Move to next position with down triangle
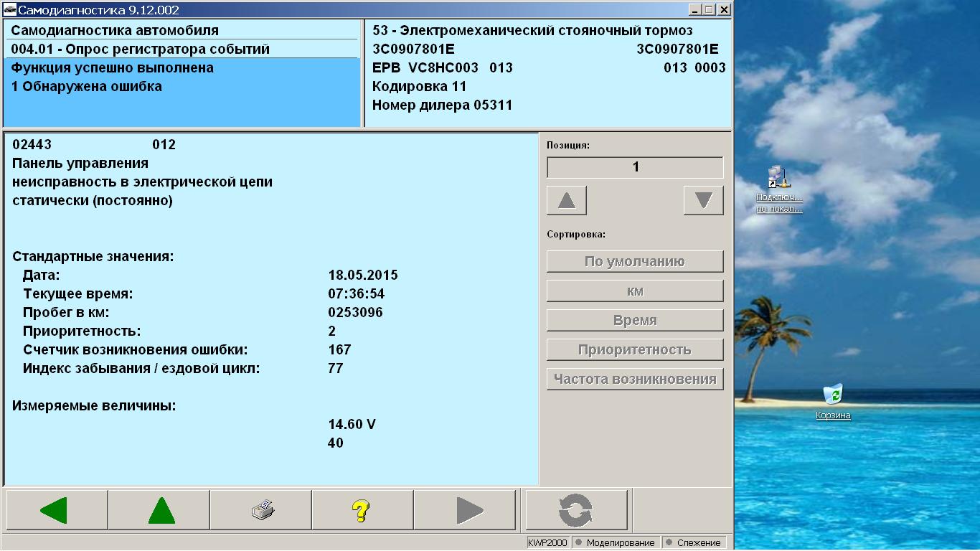 click(x=703, y=201)
